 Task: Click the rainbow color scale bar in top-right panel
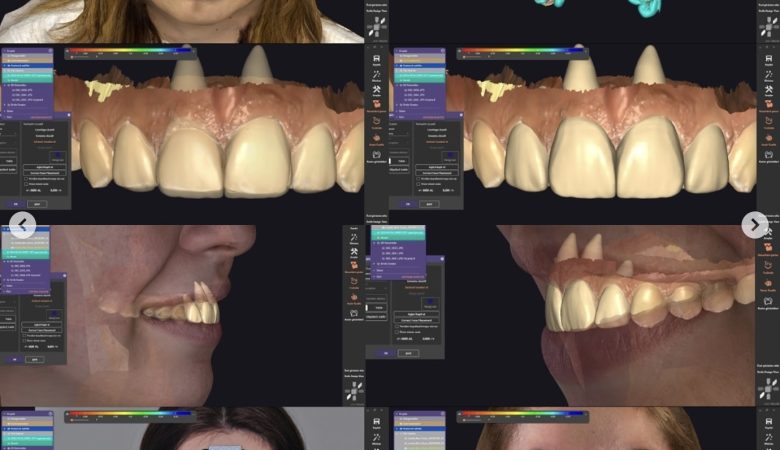tap(520, 51)
